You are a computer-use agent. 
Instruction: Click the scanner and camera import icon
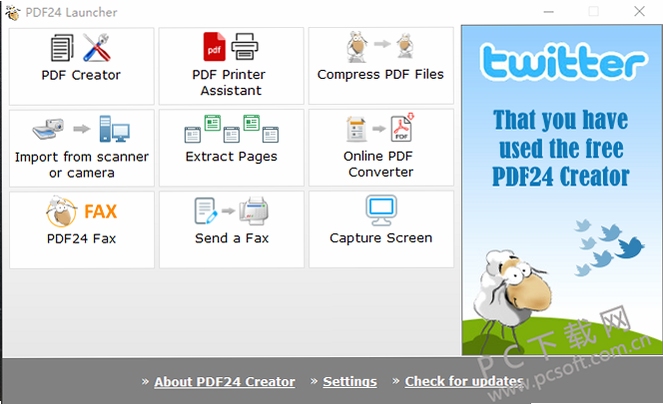pos(81,129)
